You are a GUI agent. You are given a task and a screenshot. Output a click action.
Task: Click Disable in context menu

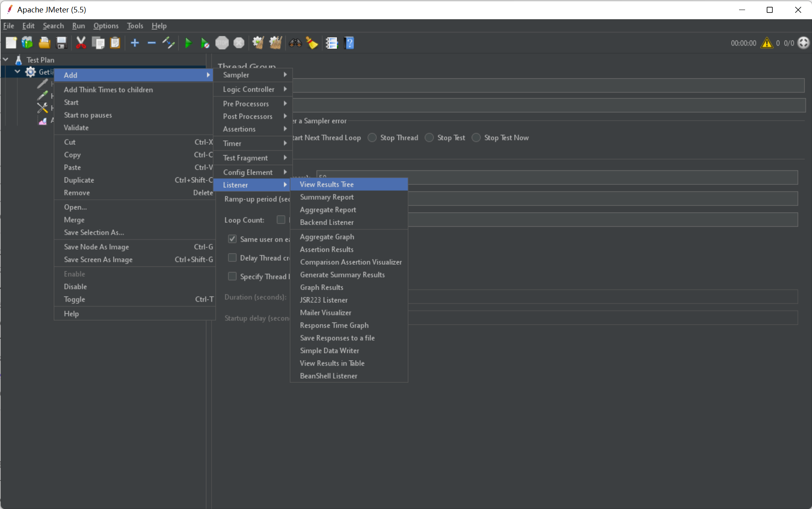coord(135,287)
